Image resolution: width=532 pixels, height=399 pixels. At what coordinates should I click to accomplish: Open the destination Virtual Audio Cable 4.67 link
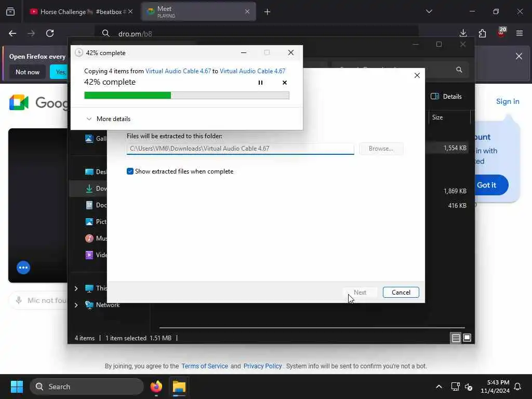pos(252,71)
